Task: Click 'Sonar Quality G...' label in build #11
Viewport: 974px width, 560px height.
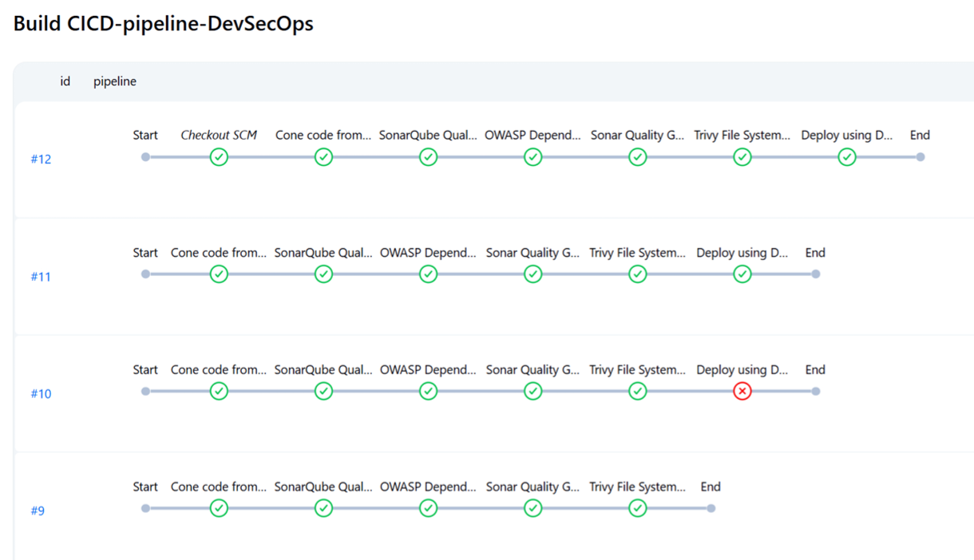Action: tap(533, 253)
